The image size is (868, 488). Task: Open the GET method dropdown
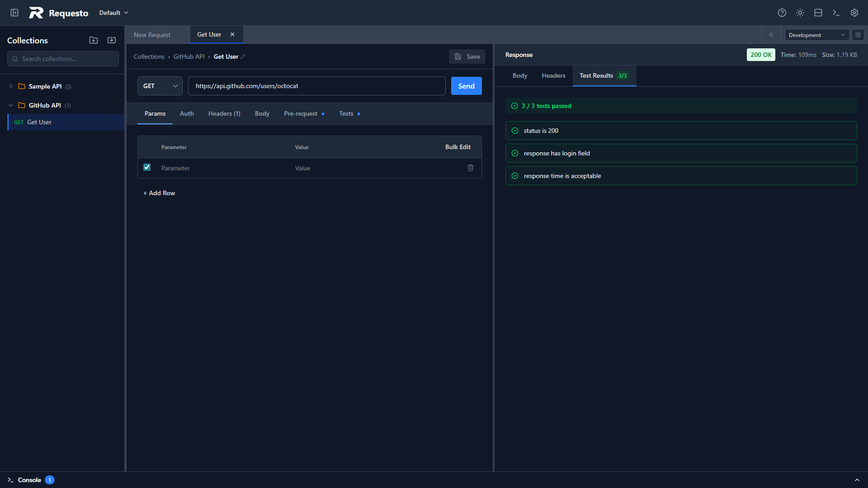[160, 86]
